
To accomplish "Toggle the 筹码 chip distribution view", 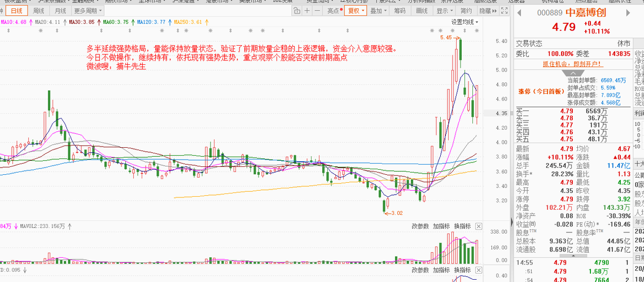I will pos(400,11).
